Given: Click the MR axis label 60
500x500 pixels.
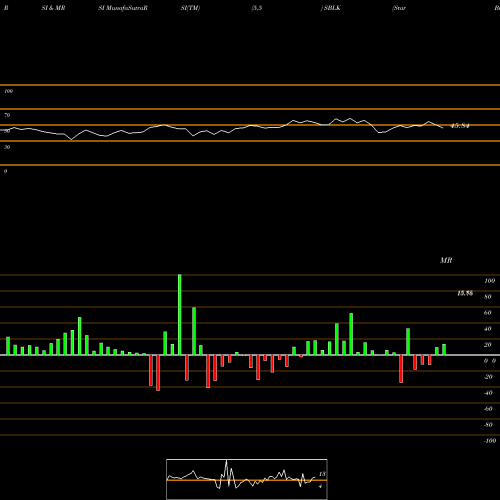Looking at the screenshot, I should (488, 313).
